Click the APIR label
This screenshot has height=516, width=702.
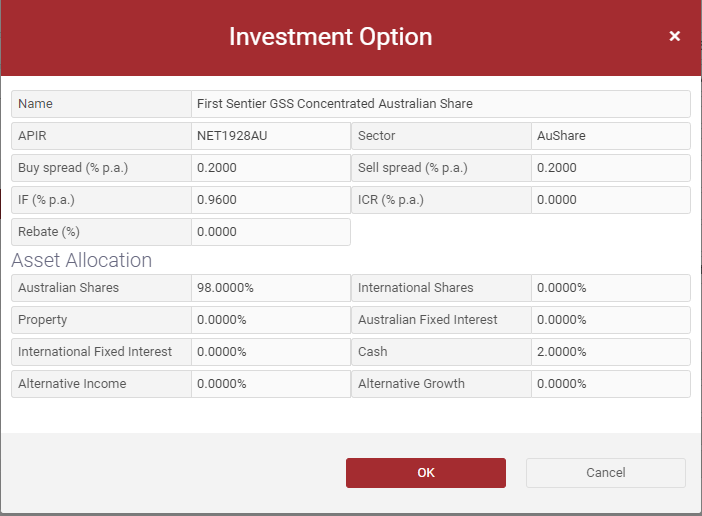point(32,136)
